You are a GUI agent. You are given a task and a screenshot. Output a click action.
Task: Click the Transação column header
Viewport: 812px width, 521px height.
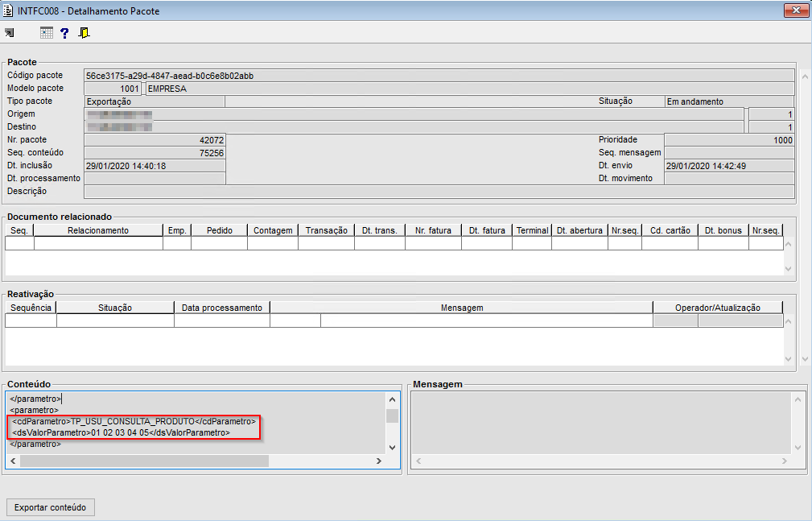[326, 230]
